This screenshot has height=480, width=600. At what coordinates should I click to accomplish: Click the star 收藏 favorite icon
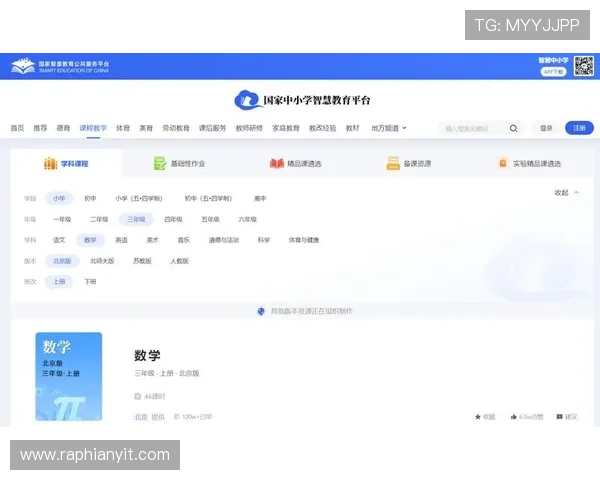coord(478,416)
